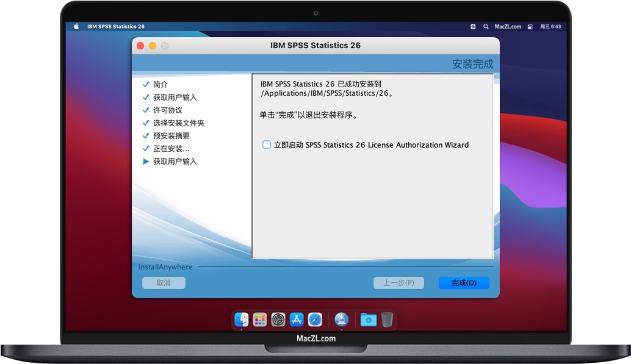
Task: Open Safari from the Dock
Action: pyautogui.click(x=314, y=319)
